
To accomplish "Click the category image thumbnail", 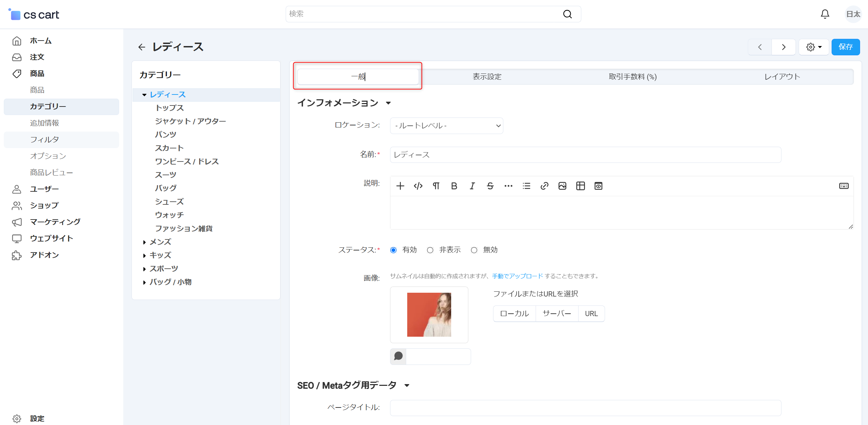I will 429,314.
